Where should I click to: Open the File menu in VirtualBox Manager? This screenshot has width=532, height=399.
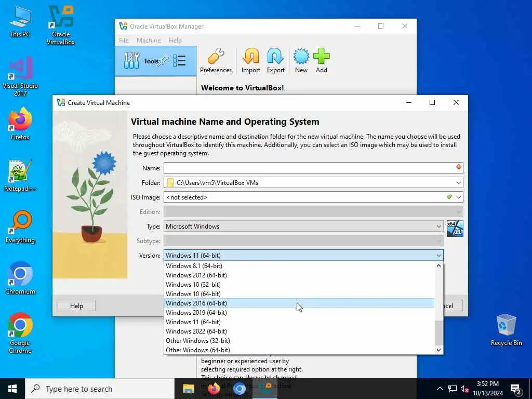(124, 40)
